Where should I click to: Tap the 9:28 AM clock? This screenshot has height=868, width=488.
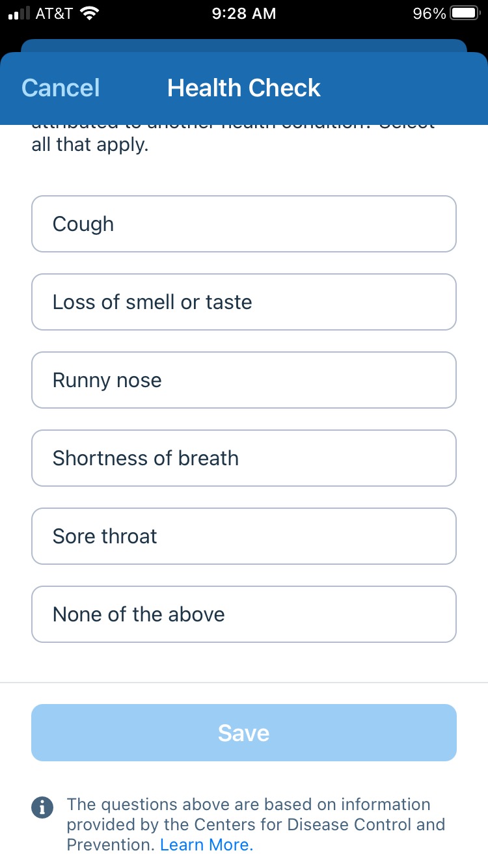click(244, 13)
